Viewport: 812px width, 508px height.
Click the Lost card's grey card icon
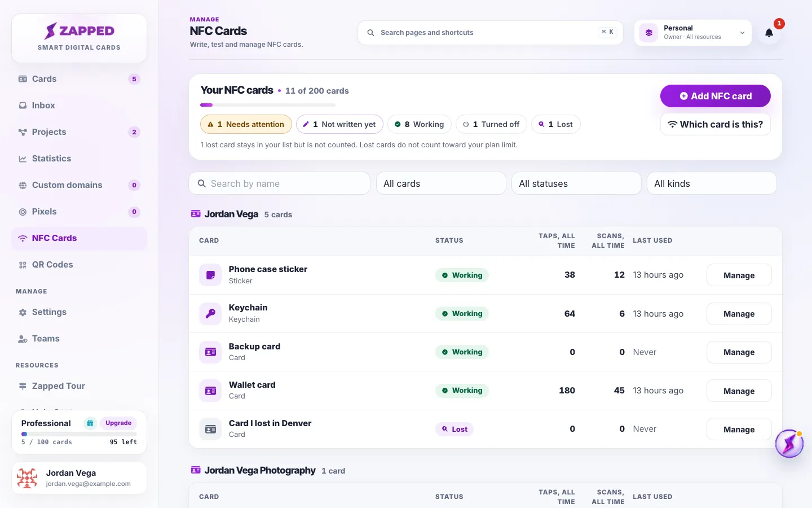pyautogui.click(x=210, y=429)
